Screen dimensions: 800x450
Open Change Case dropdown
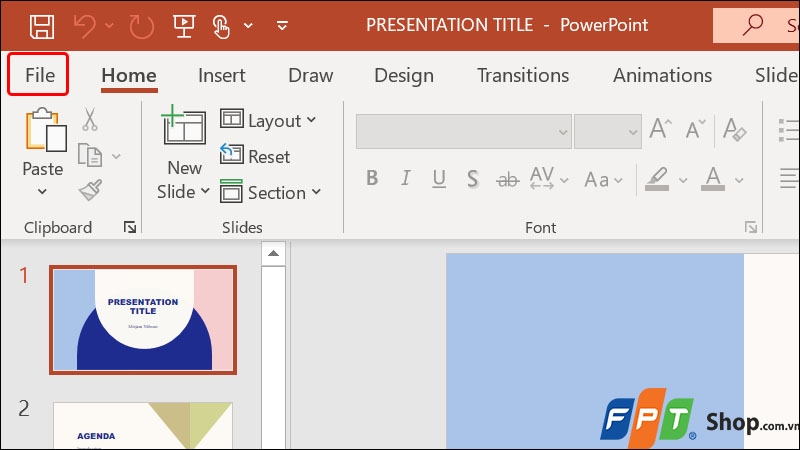click(604, 180)
